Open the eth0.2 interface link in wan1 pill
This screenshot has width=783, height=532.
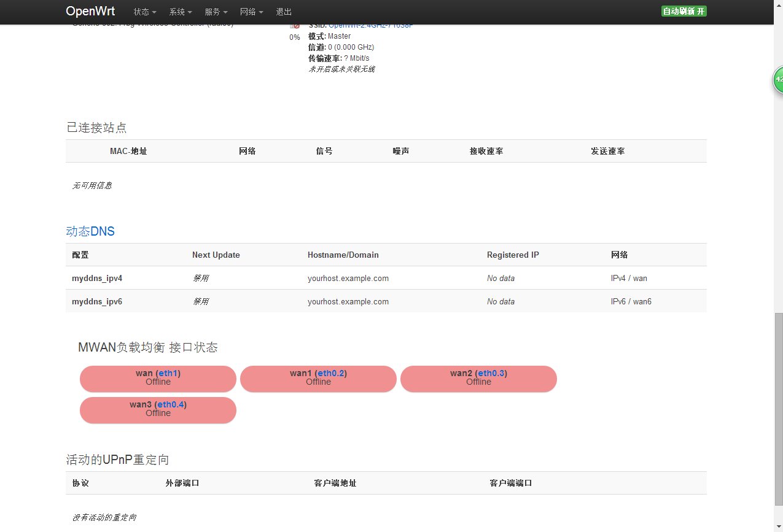point(330,372)
